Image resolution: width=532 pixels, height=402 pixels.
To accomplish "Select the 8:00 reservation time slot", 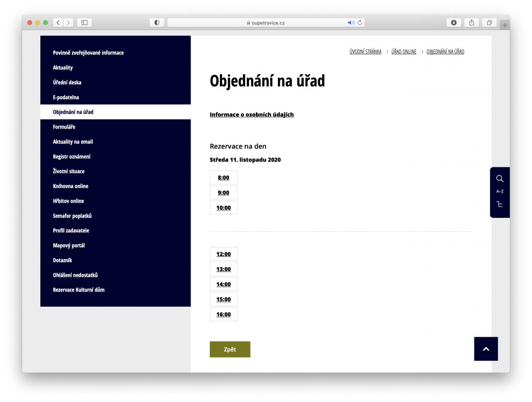I will click(x=223, y=177).
